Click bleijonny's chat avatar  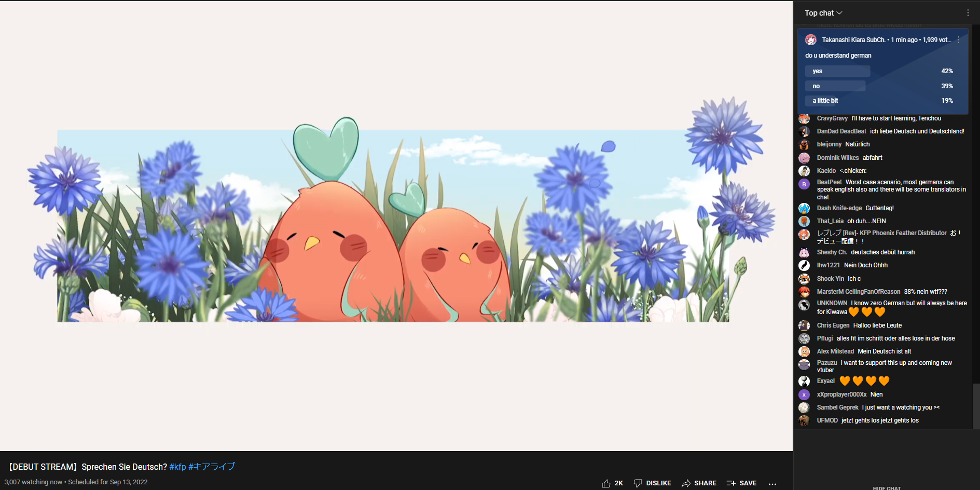point(804,145)
